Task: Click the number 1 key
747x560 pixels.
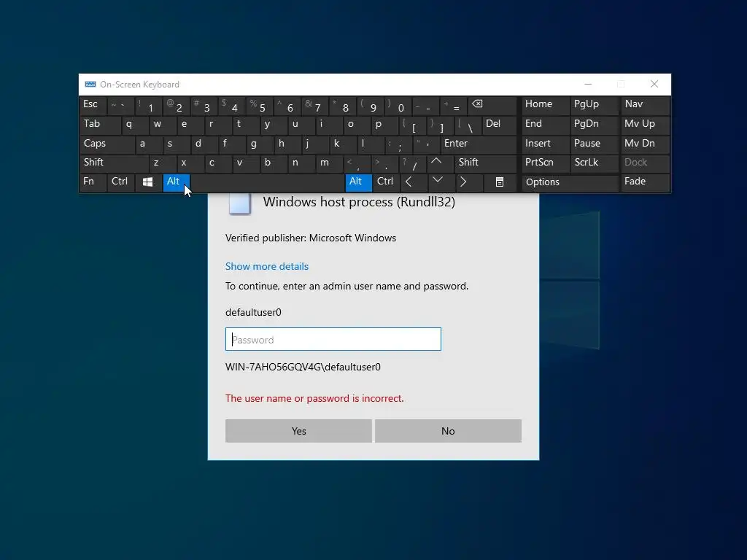Action: click(x=148, y=106)
